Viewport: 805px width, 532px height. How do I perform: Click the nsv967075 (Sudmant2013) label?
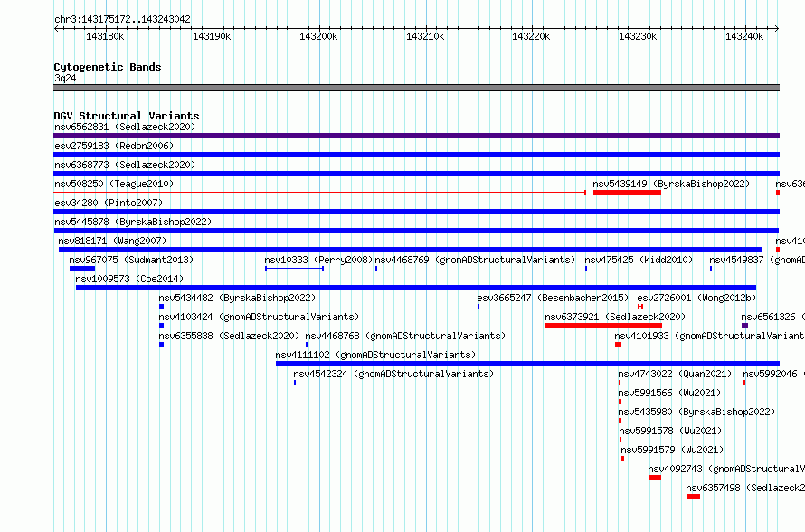point(131,260)
